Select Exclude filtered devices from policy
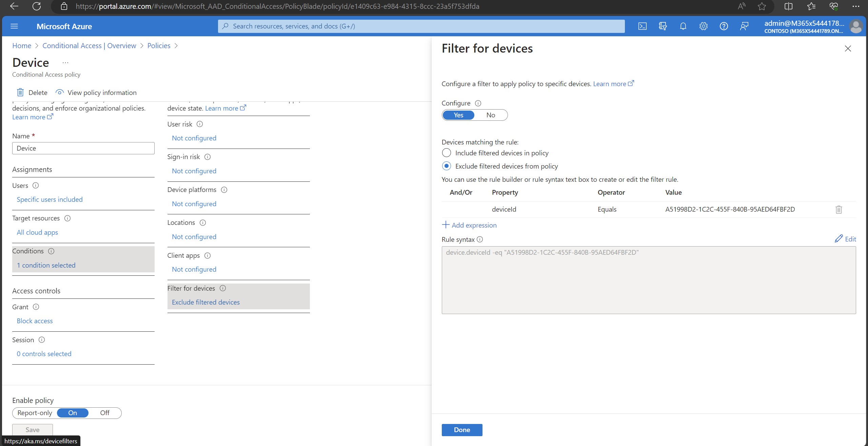The width and height of the screenshot is (868, 446). point(447,166)
